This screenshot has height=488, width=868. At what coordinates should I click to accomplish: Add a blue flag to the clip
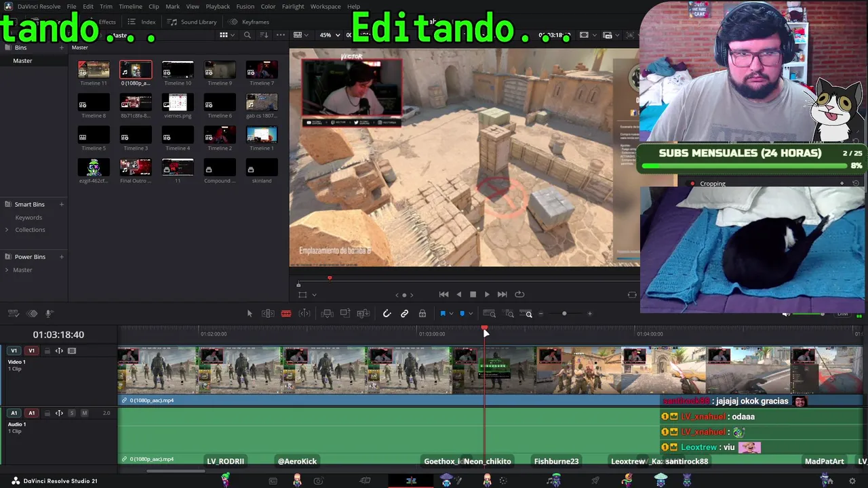[x=443, y=314]
